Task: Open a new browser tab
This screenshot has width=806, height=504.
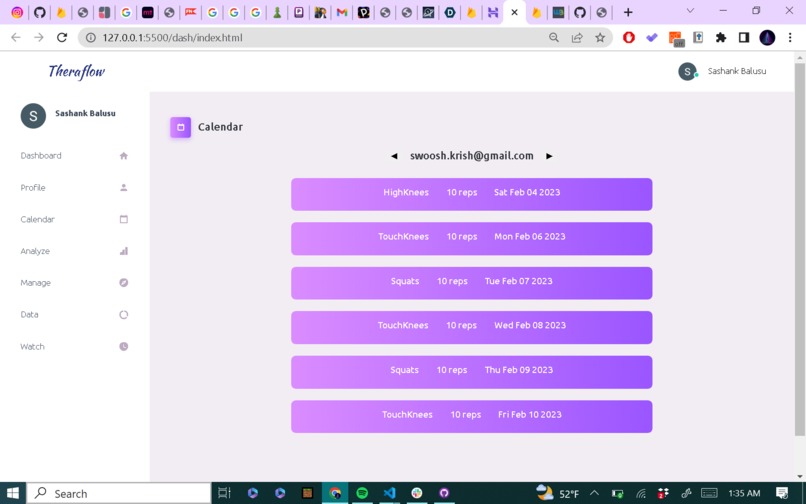Action: (x=628, y=12)
